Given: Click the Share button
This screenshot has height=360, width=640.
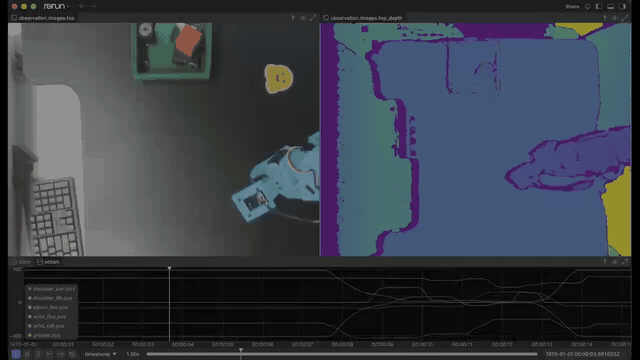Looking at the screenshot, I should point(572,7).
